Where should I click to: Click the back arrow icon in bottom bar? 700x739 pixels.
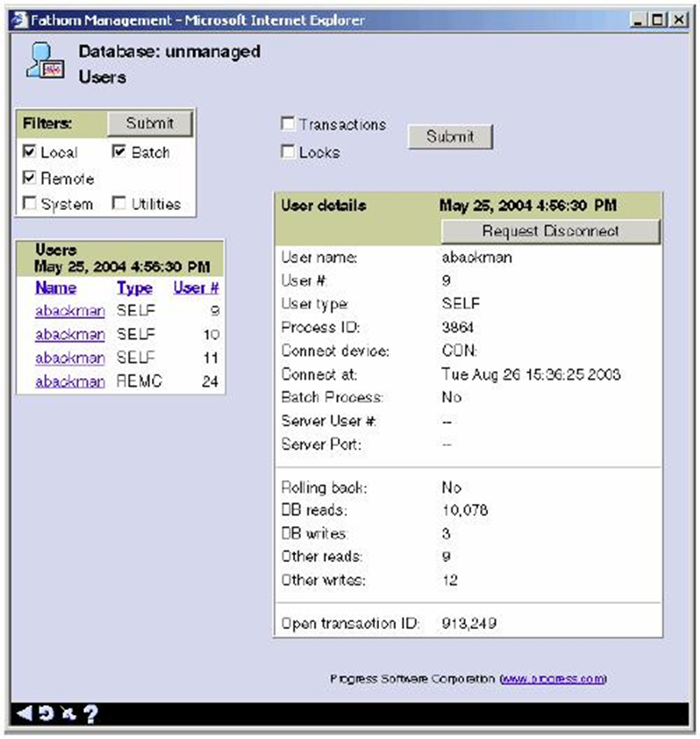tap(24, 713)
